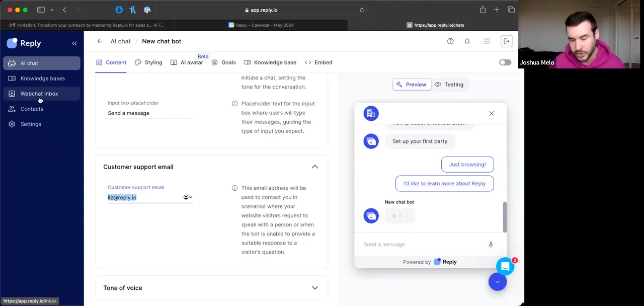Open the apps grid icon

click(487, 41)
